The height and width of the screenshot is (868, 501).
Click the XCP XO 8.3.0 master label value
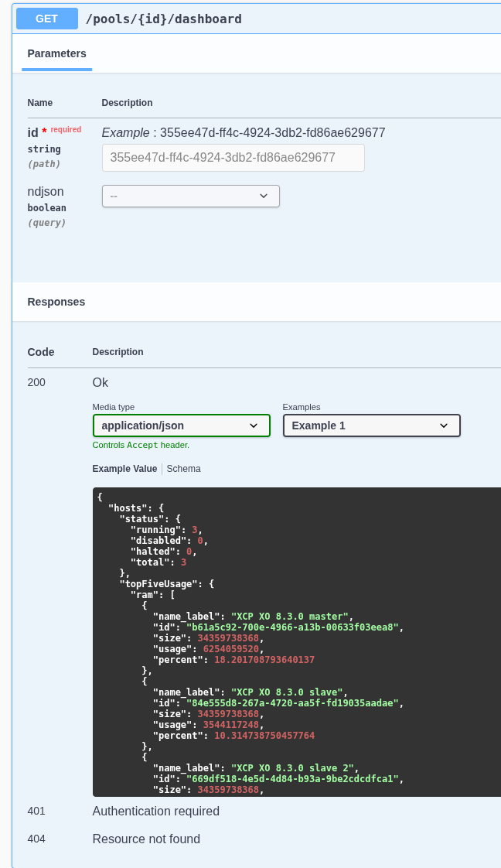290,616
